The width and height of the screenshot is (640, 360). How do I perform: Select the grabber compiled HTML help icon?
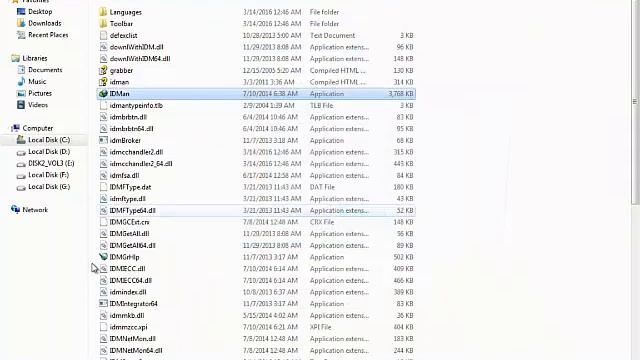click(103, 70)
